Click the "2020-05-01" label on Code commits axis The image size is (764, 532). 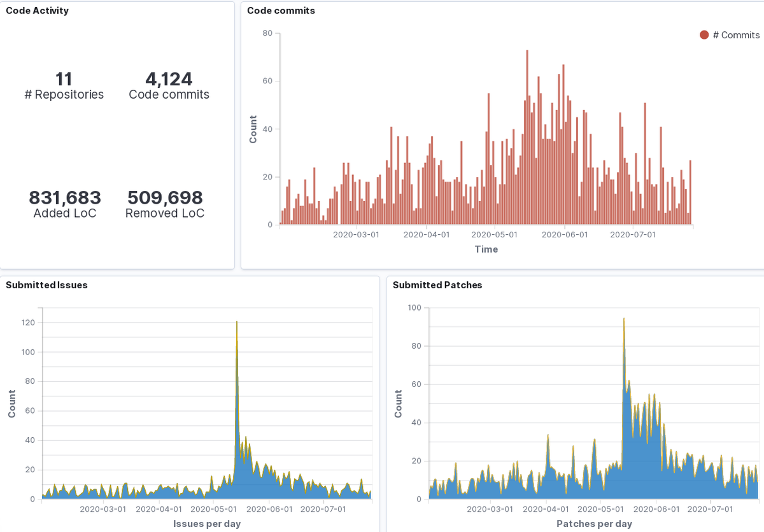(x=495, y=234)
